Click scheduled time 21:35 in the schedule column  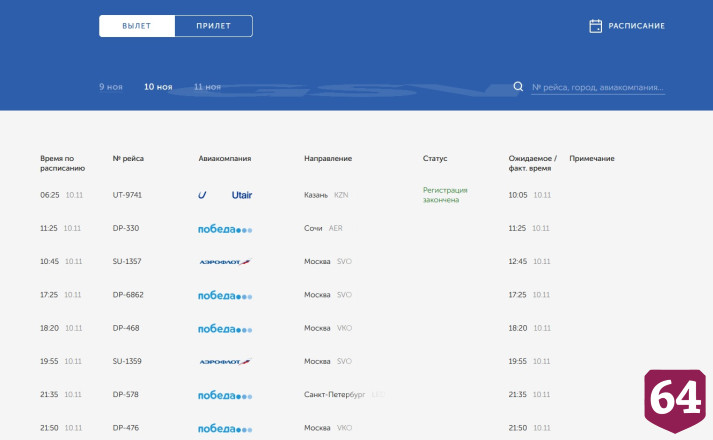(49, 394)
